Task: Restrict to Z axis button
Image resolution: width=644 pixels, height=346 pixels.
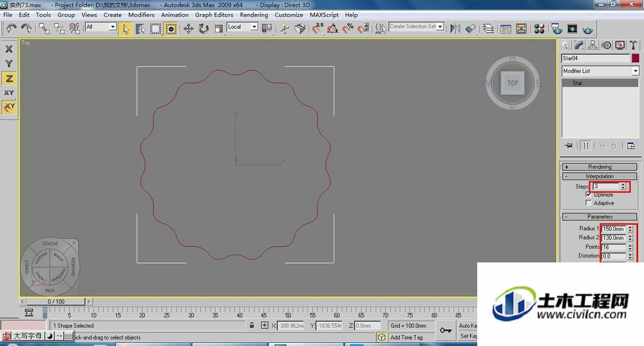Action: point(9,78)
